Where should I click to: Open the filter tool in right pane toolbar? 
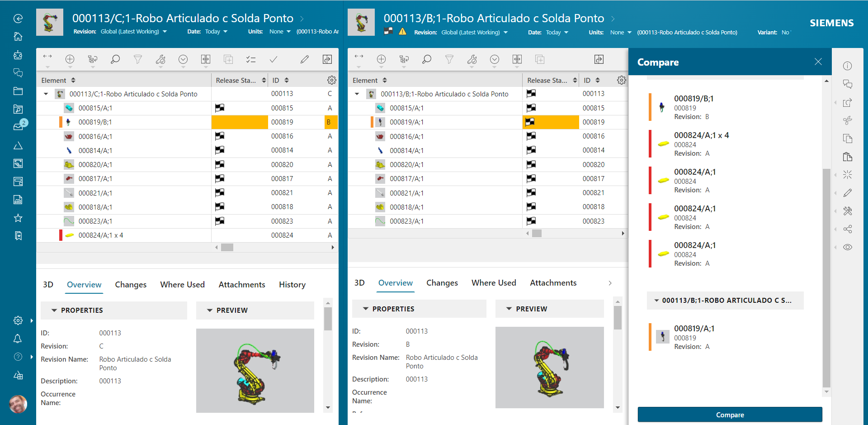pyautogui.click(x=449, y=59)
